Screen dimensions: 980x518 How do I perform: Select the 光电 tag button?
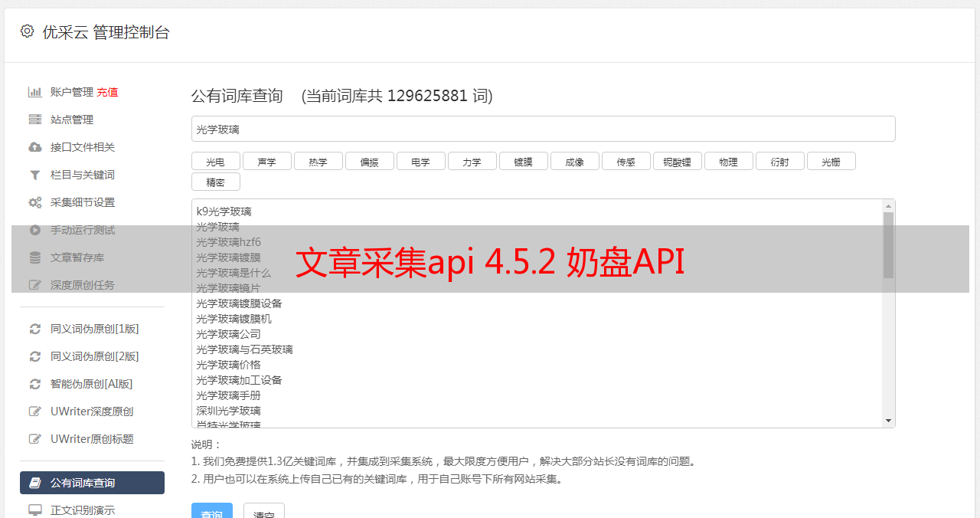pos(215,161)
